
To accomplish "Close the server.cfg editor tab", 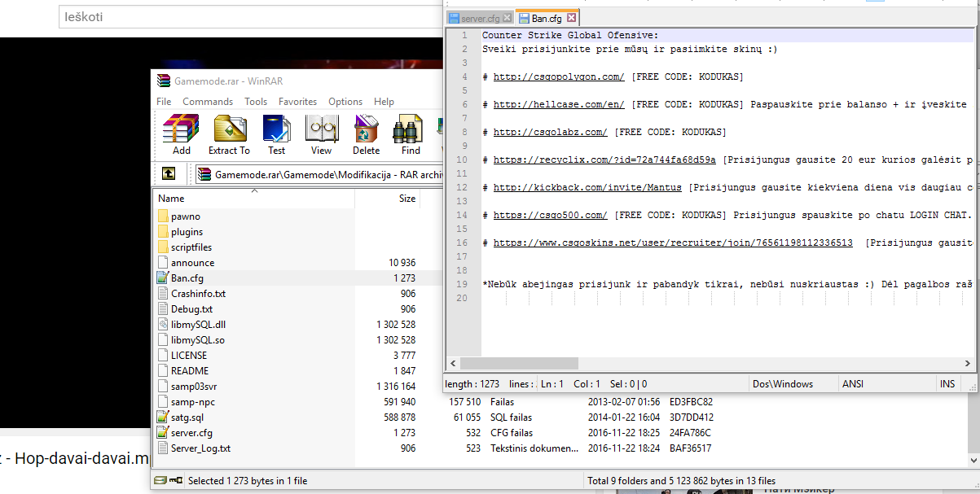I will coord(507,17).
